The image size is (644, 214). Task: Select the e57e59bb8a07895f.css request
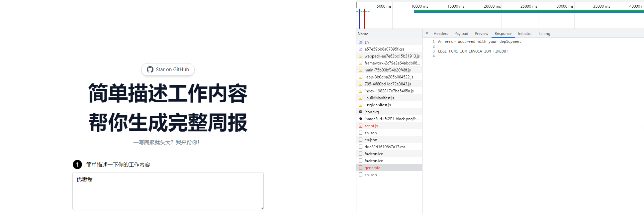point(389,49)
